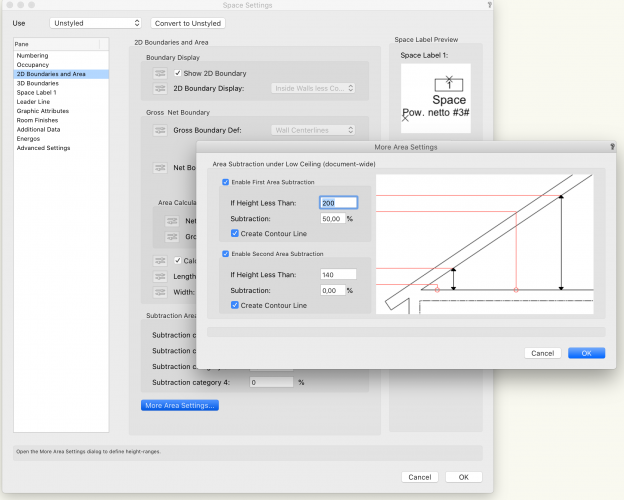Click the help icon in More Area Settings
Image resolution: width=624 pixels, height=500 pixels.
coord(612,146)
